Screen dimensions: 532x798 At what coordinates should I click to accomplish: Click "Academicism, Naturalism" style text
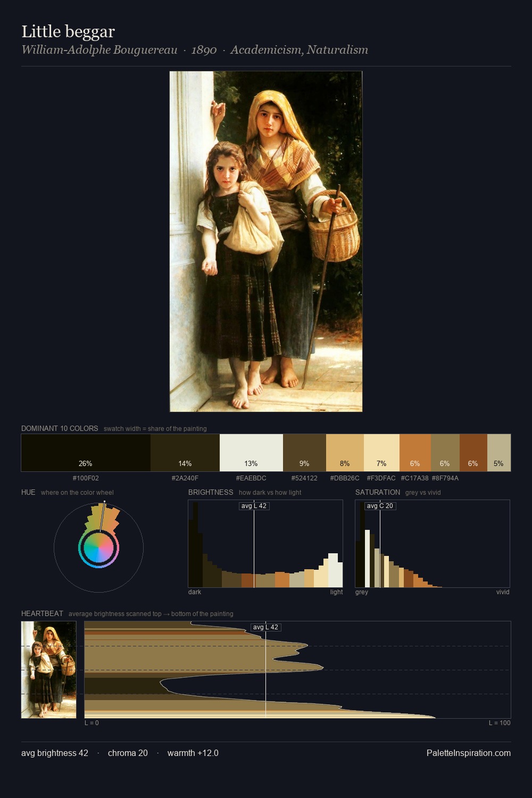pos(299,50)
